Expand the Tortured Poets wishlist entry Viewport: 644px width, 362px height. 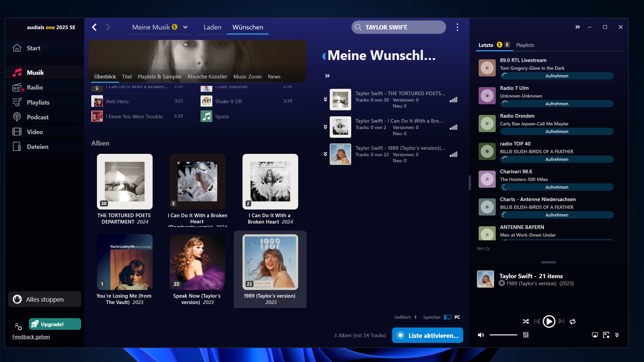pyautogui.click(x=325, y=100)
